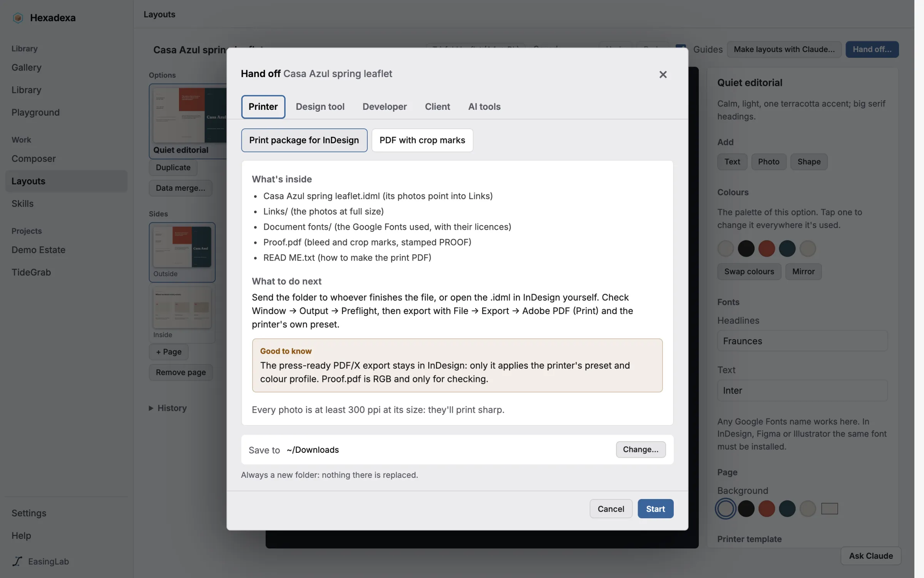Add a page with + Page

click(169, 352)
